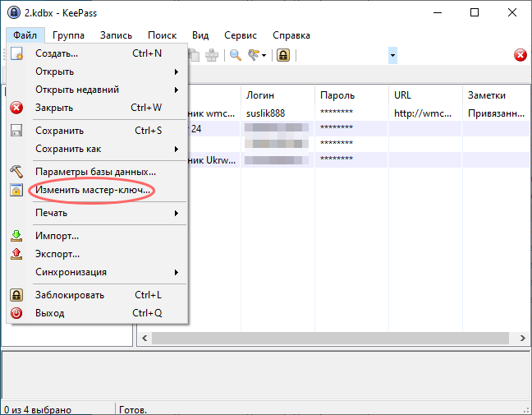Sort by the URL column header

425,95
